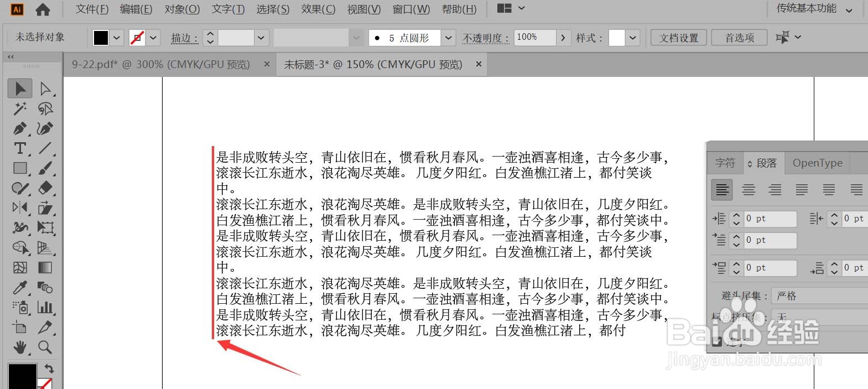Open the 样式 style dropdown

point(633,38)
